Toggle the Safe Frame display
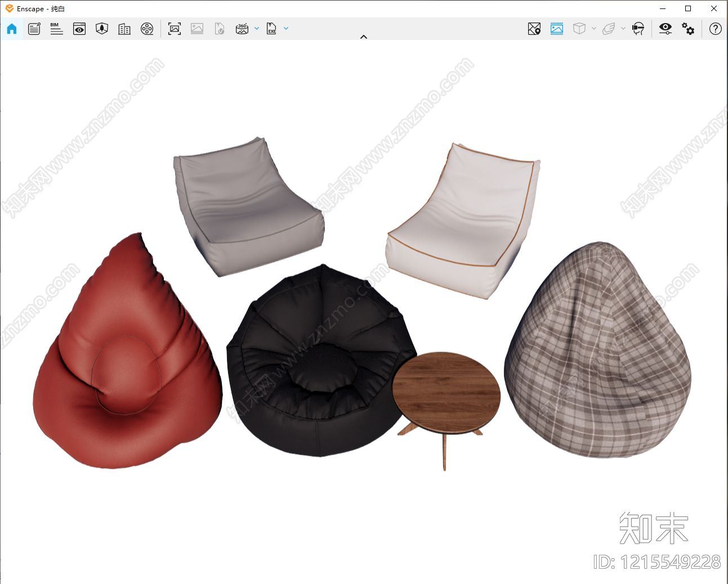Viewport: 728px width, 584px height. tap(557, 29)
